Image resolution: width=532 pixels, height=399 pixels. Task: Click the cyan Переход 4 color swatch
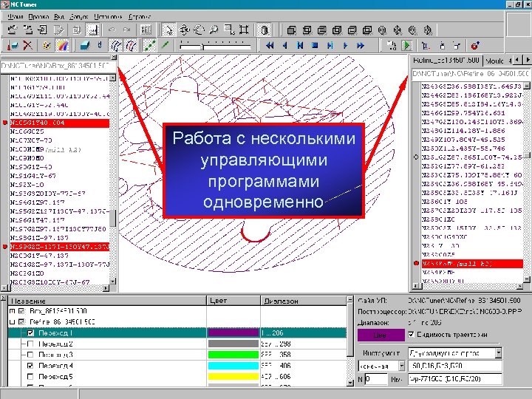(x=233, y=366)
